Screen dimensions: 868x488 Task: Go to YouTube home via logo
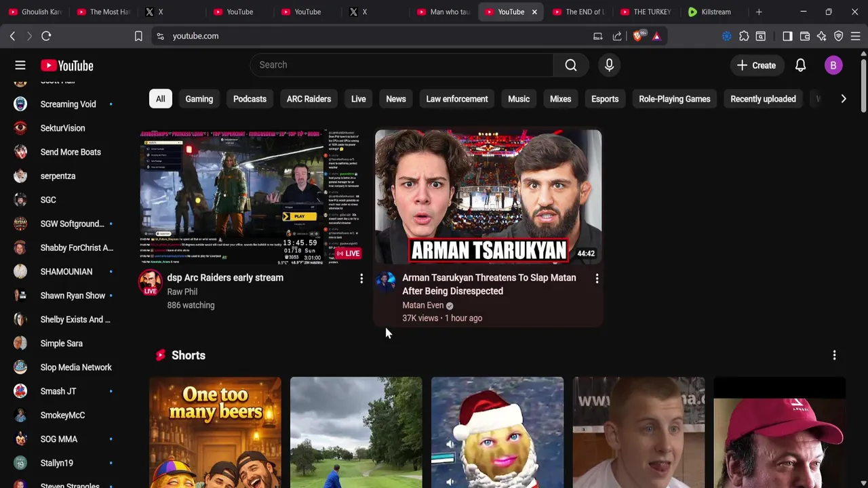(66, 66)
